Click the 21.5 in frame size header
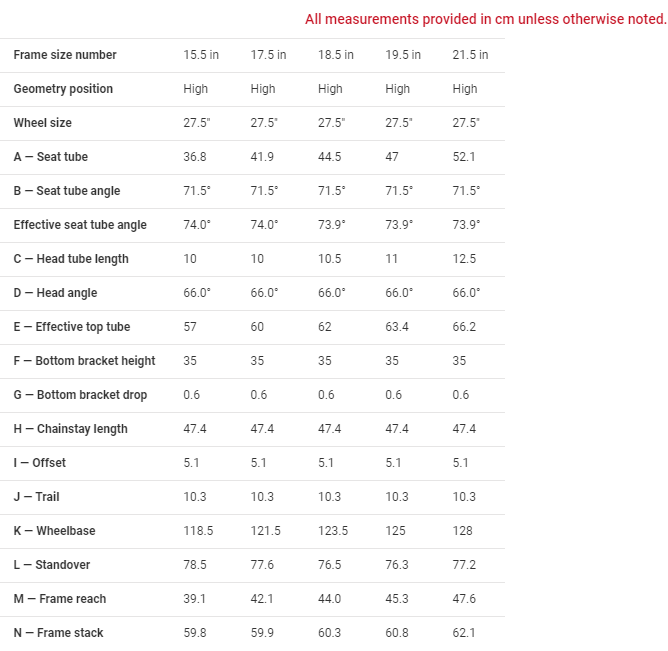The width and height of the screenshot is (668, 651). (x=470, y=55)
